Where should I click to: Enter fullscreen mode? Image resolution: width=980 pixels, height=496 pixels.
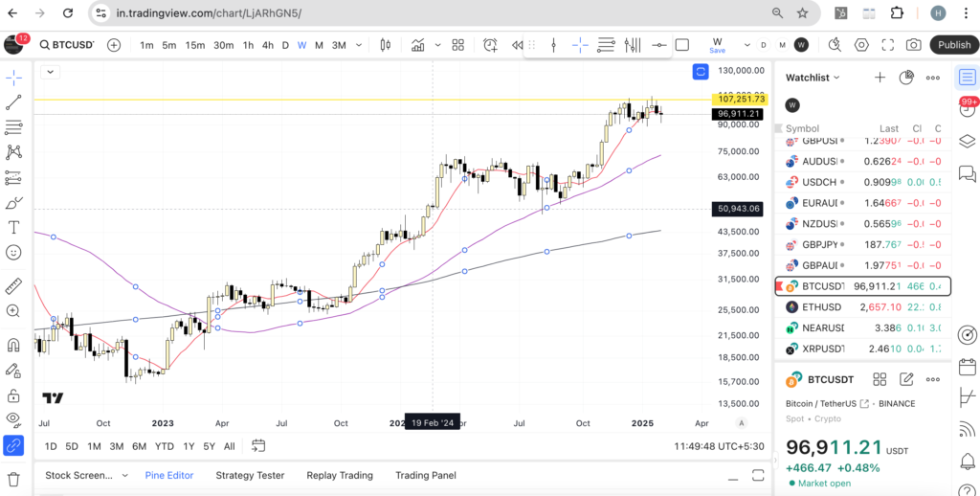click(887, 45)
